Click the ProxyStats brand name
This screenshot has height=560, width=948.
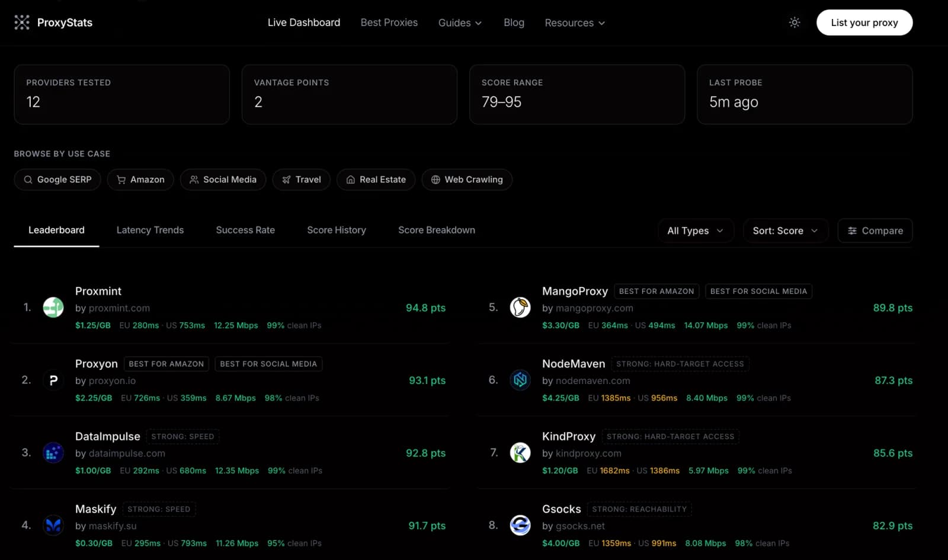coord(65,23)
